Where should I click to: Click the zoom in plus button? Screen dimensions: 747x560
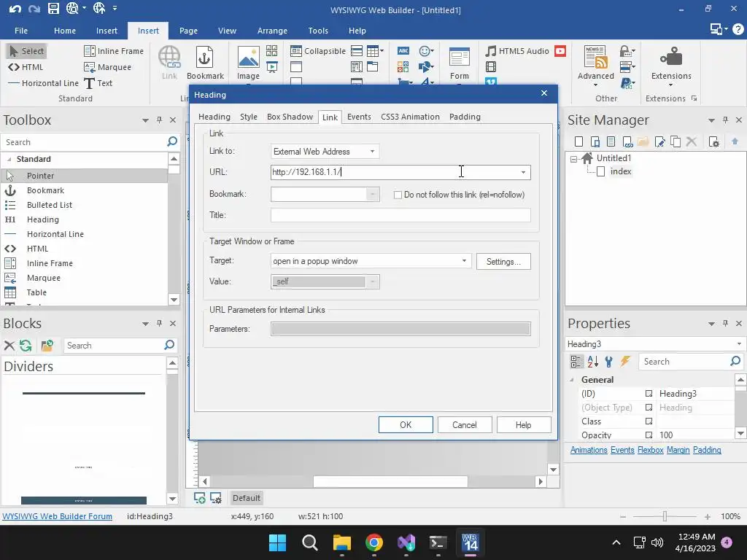[x=707, y=516]
